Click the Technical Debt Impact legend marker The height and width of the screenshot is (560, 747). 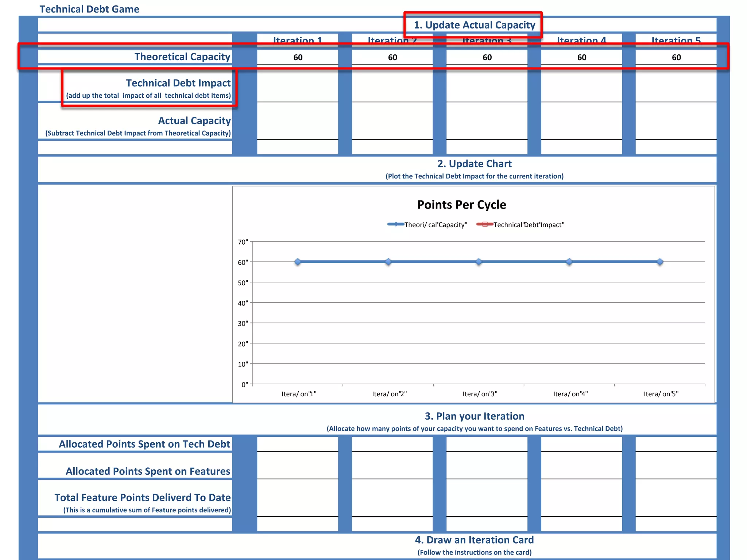485,224
